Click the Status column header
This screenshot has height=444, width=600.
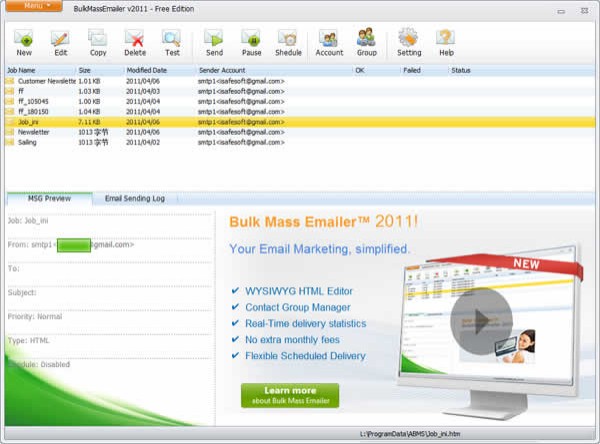(520, 70)
